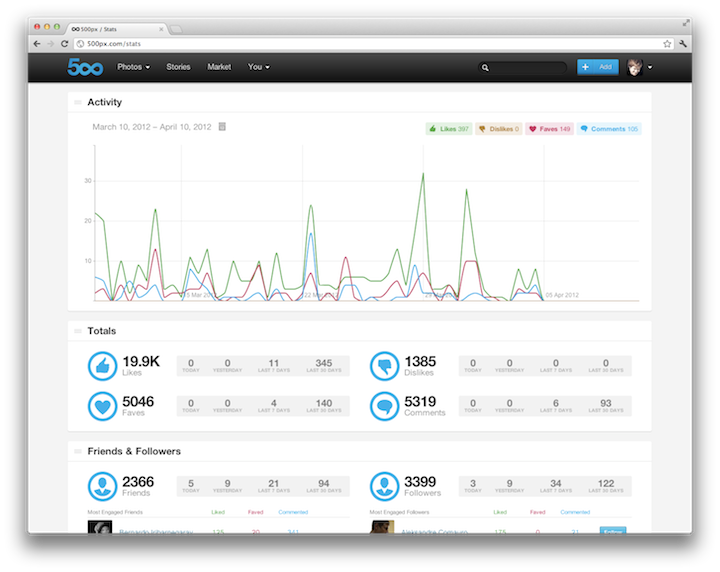Viewport: 720px width, 572px height.
Task: Click the magnifier search icon
Action: [485, 67]
